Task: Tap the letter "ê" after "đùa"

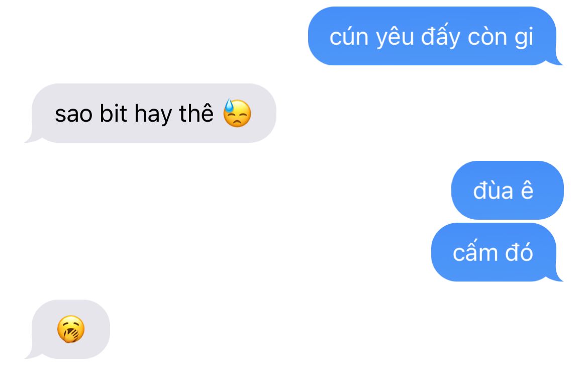Action: [527, 190]
